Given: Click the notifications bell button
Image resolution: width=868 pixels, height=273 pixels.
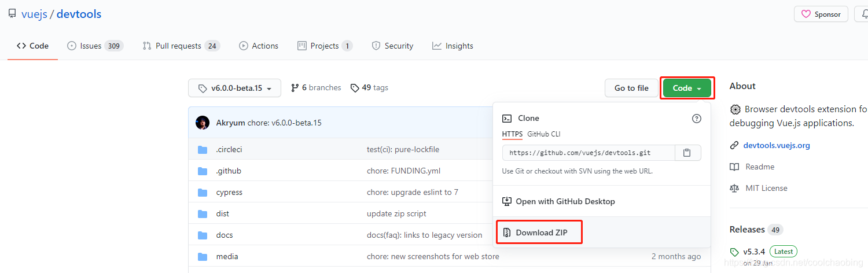Looking at the screenshot, I should click(x=862, y=14).
